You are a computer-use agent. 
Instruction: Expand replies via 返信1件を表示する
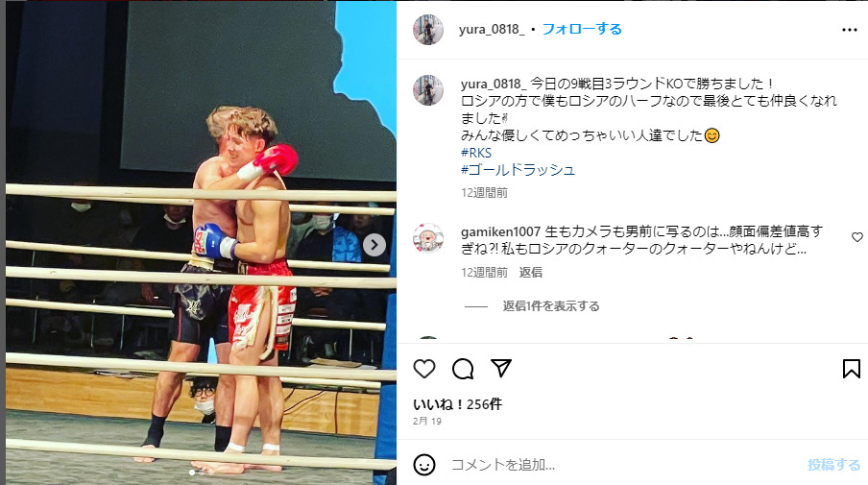pyautogui.click(x=551, y=306)
